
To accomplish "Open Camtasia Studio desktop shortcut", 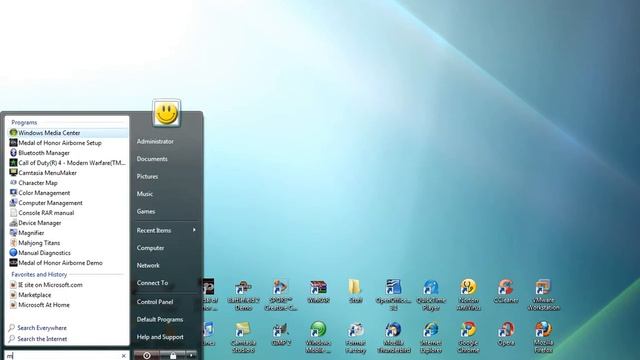I will point(243,337).
